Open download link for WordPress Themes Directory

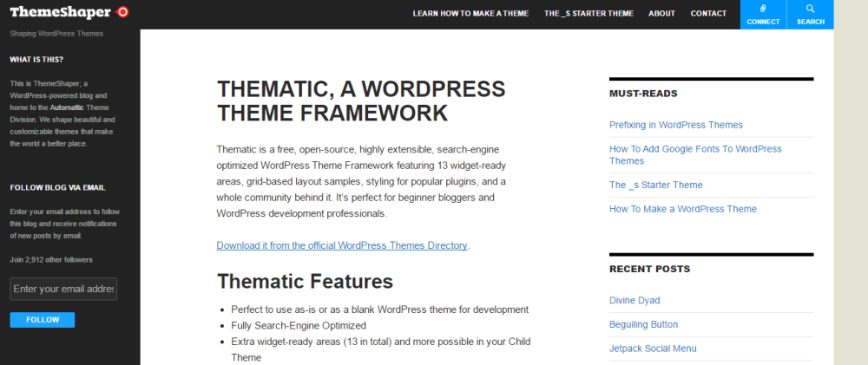[342, 245]
